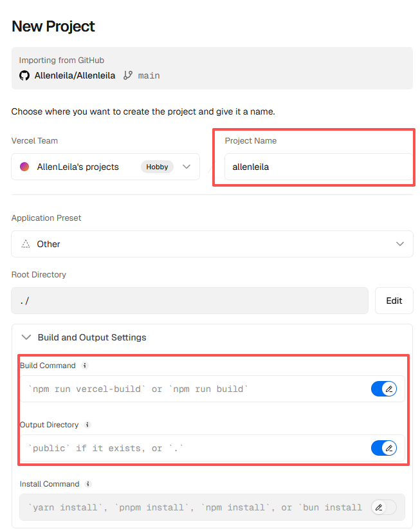Screen dimensions: 420x531
Task: Click the Hobby plan badge
Action: [157, 167]
